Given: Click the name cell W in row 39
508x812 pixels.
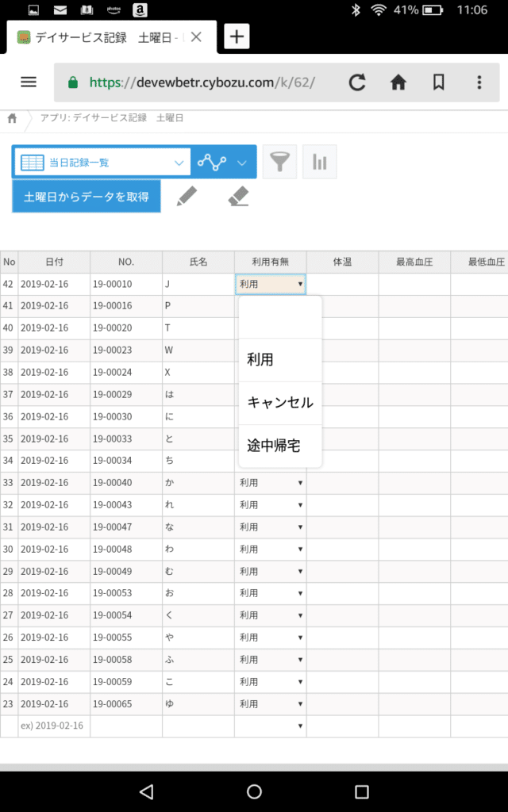Looking at the screenshot, I should click(x=198, y=350).
